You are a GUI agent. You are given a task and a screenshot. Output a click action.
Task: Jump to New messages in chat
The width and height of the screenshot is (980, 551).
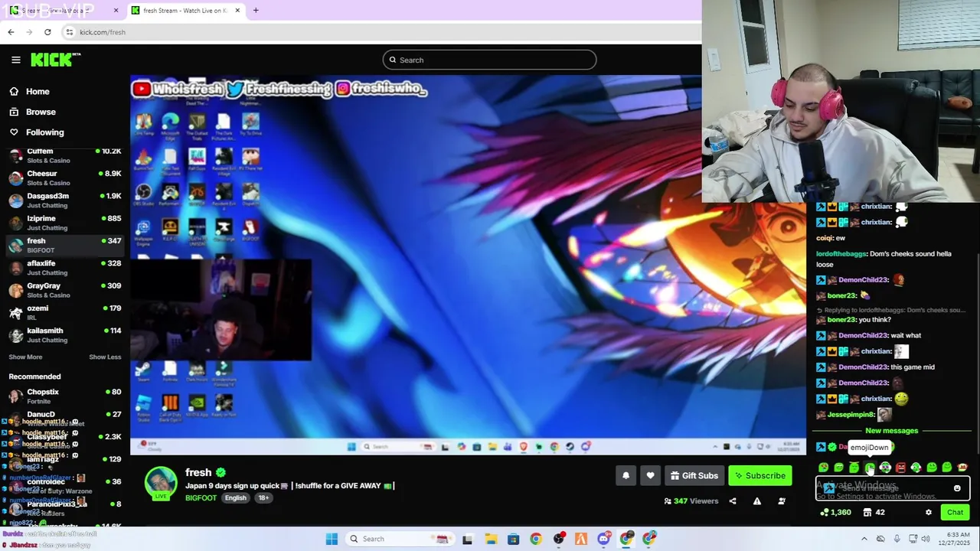891,431
